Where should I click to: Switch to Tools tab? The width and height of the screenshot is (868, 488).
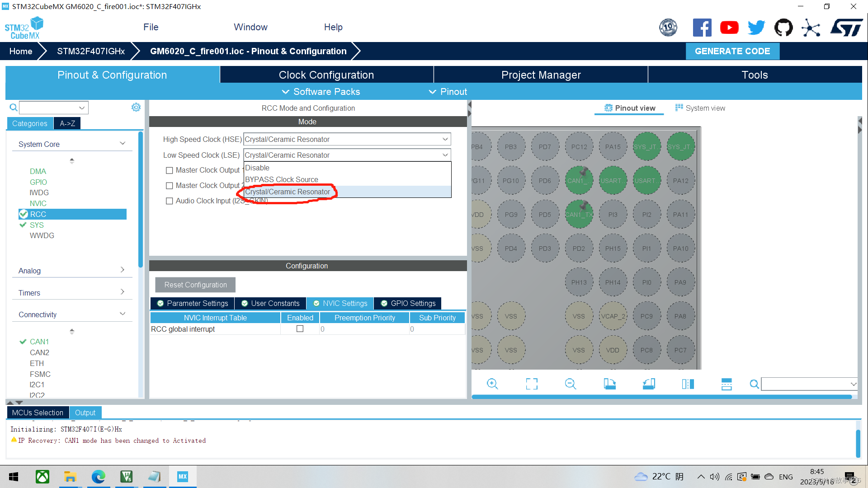click(755, 75)
